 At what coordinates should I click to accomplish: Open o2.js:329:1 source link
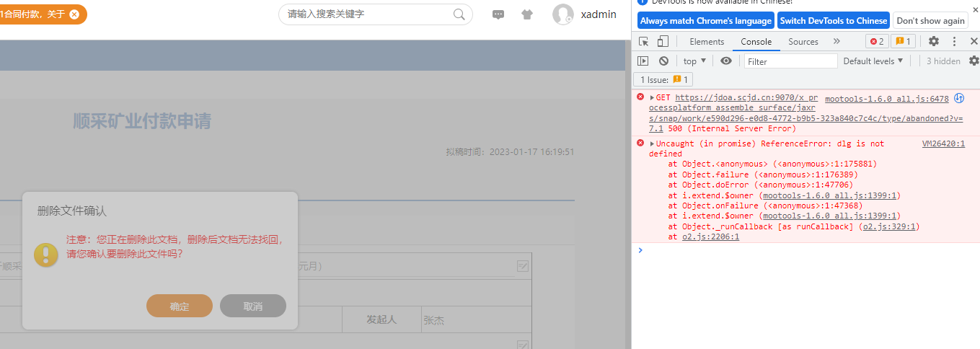(891, 226)
